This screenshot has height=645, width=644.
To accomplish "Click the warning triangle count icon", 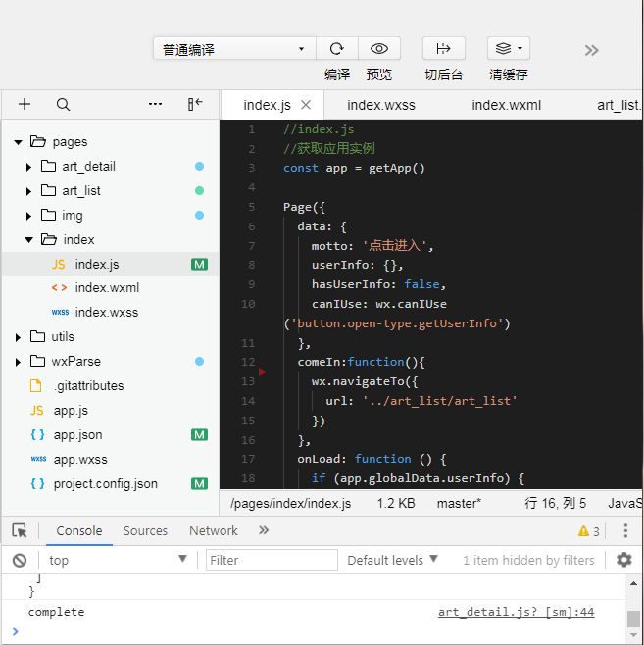I will (x=588, y=531).
